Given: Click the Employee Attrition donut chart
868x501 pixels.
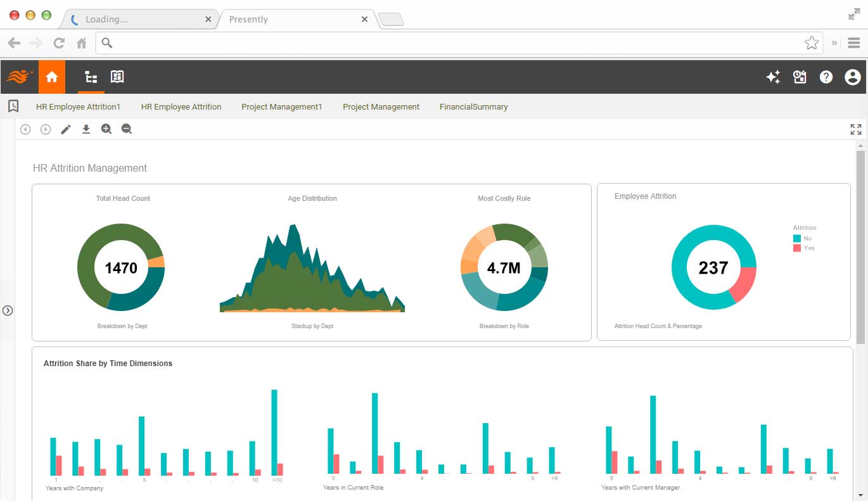Looking at the screenshot, I should point(713,267).
